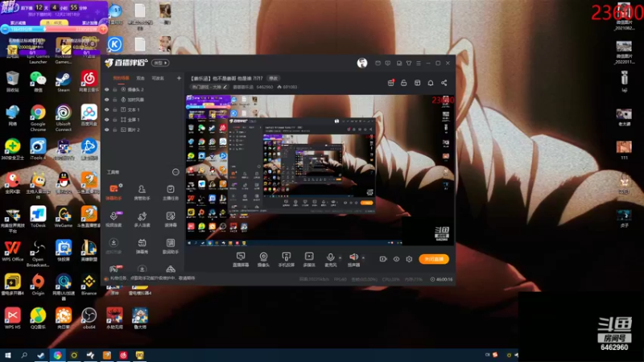Open WeGame desktop shortcut
Image resolution: width=644 pixels, height=362 pixels.
pyautogui.click(x=64, y=217)
